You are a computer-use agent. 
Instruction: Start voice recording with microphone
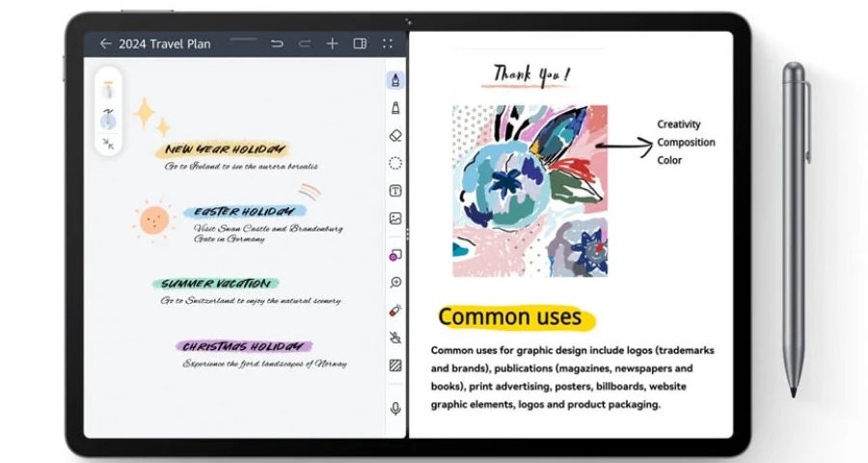pos(395,409)
